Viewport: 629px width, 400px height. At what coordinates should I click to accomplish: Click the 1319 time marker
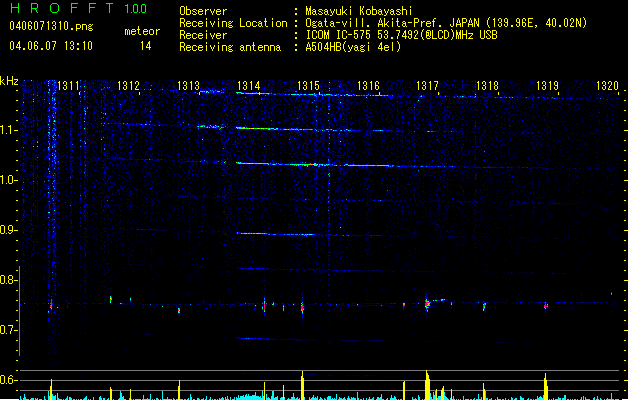tap(548, 85)
